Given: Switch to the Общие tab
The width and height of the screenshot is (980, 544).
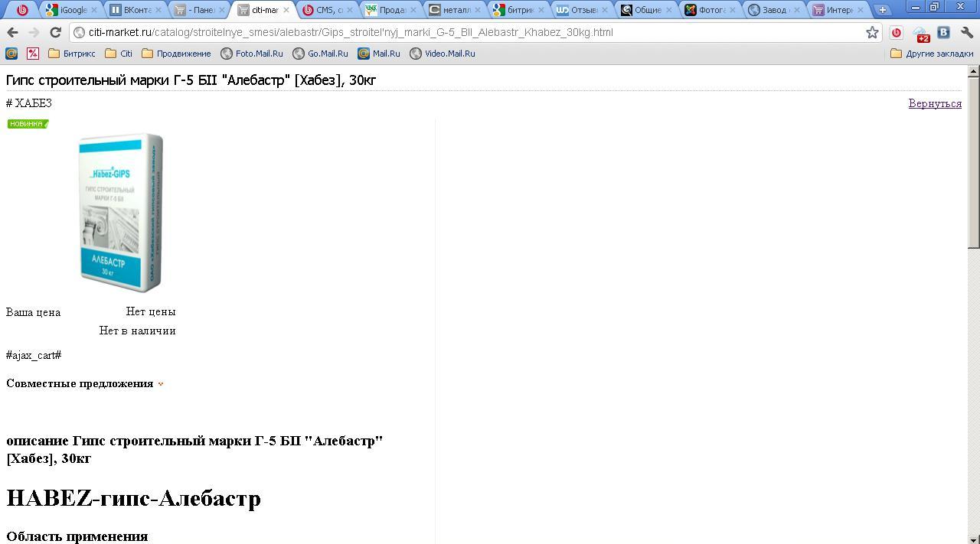Looking at the screenshot, I should 644,10.
